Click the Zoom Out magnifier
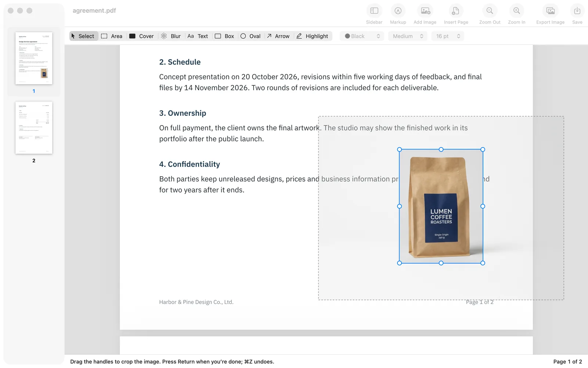 pos(490,11)
